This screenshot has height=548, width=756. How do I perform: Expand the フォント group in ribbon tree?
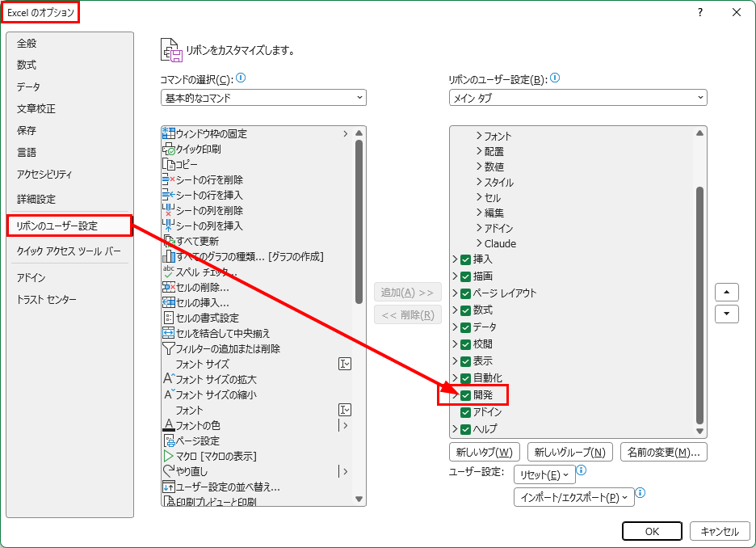[479, 136]
